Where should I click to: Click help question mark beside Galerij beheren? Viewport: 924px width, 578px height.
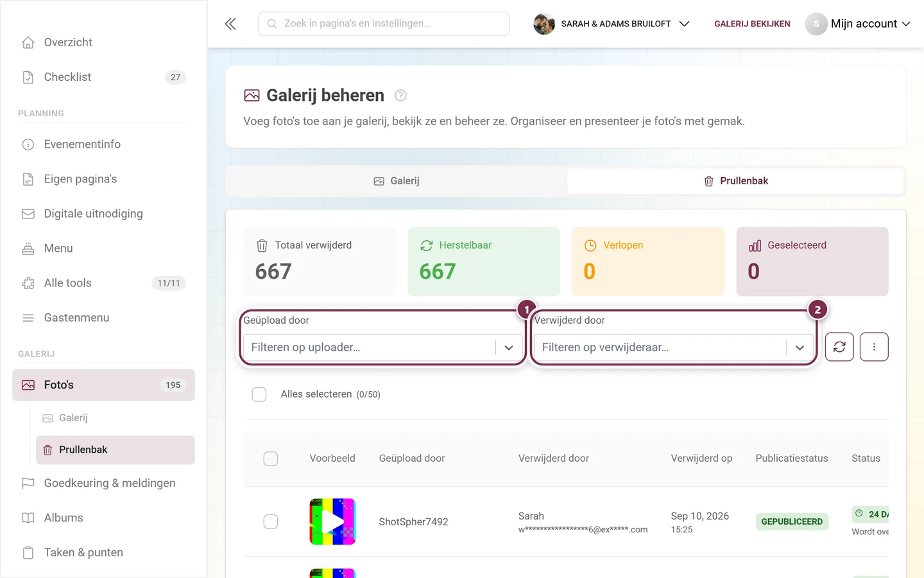pos(400,96)
